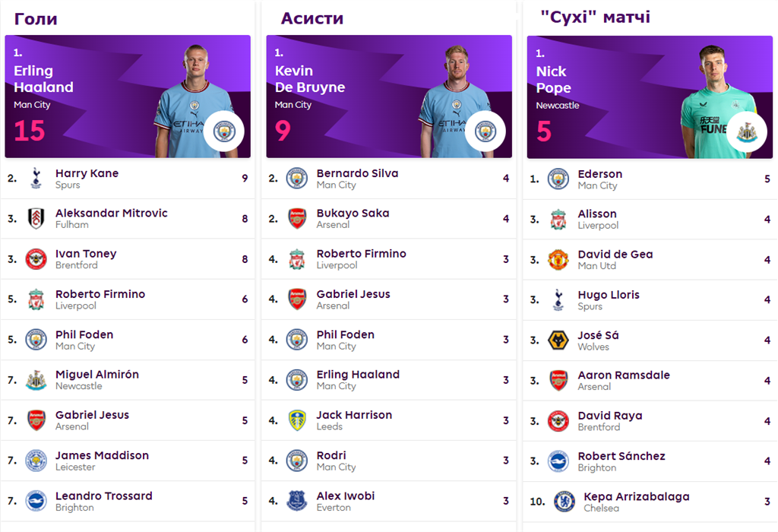Click the Spurs crest beside Harry Kane
The height and width of the screenshot is (532, 778).
click(x=36, y=178)
